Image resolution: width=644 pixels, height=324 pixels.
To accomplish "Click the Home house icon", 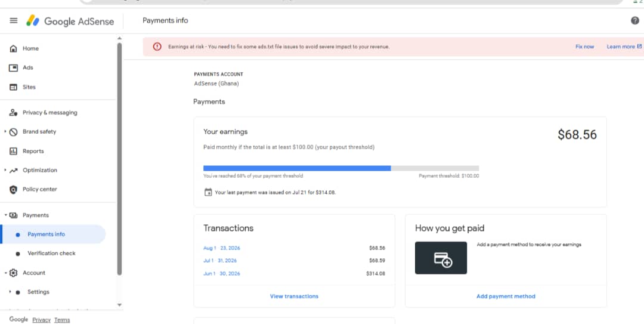I will [13, 48].
